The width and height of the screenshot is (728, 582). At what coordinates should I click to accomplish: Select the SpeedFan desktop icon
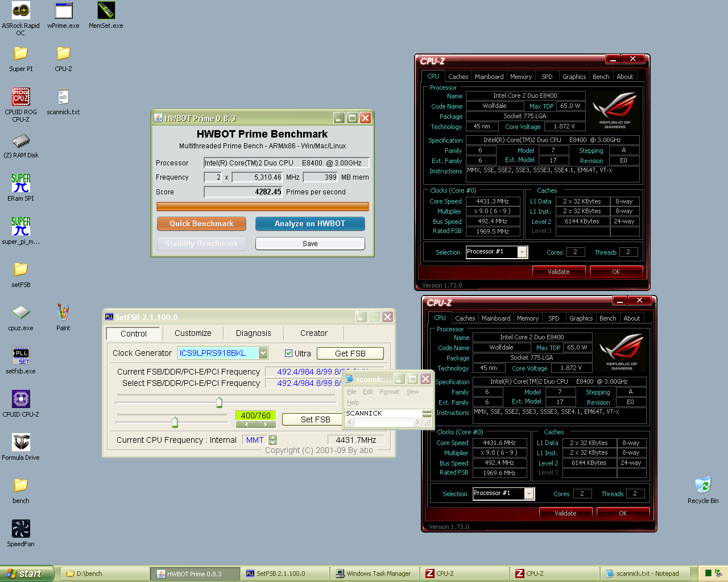click(20, 533)
